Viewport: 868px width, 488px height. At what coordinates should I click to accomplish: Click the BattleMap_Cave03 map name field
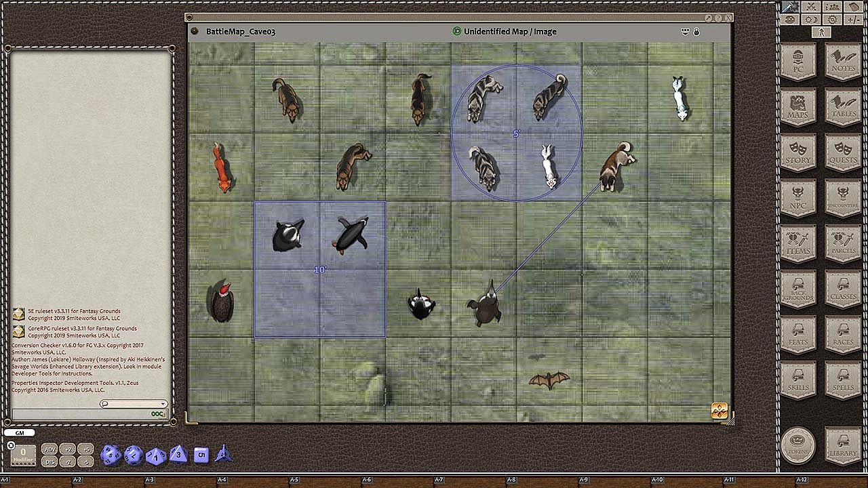tap(241, 32)
